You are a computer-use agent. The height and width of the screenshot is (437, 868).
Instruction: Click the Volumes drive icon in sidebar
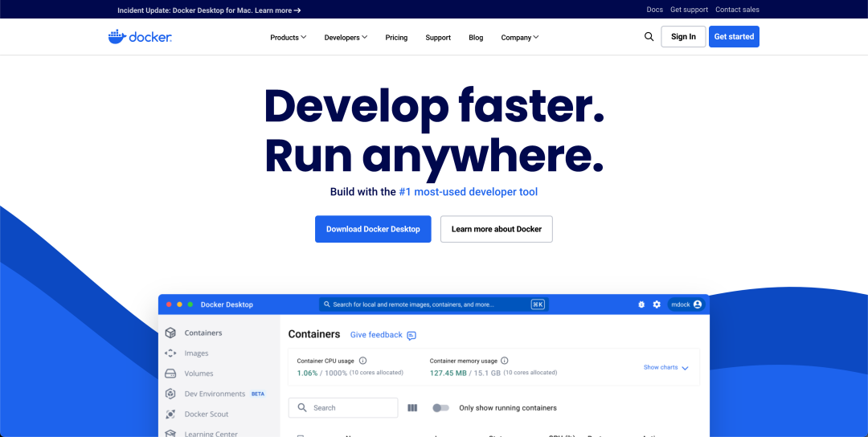pos(170,374)
